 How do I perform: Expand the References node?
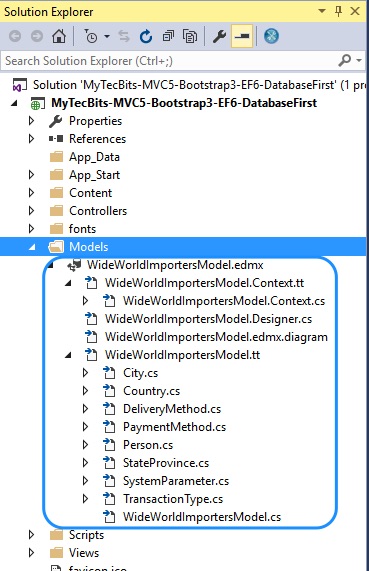tap(31, 139)
